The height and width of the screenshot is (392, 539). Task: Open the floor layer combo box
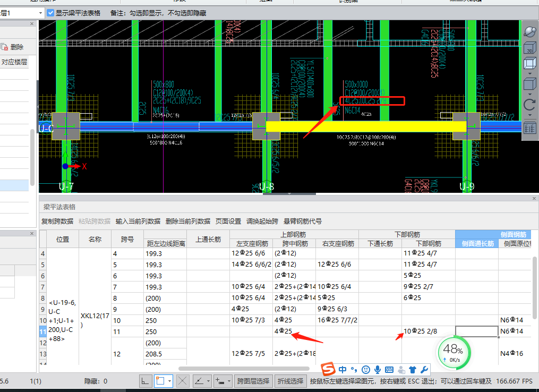coord(22,13)
